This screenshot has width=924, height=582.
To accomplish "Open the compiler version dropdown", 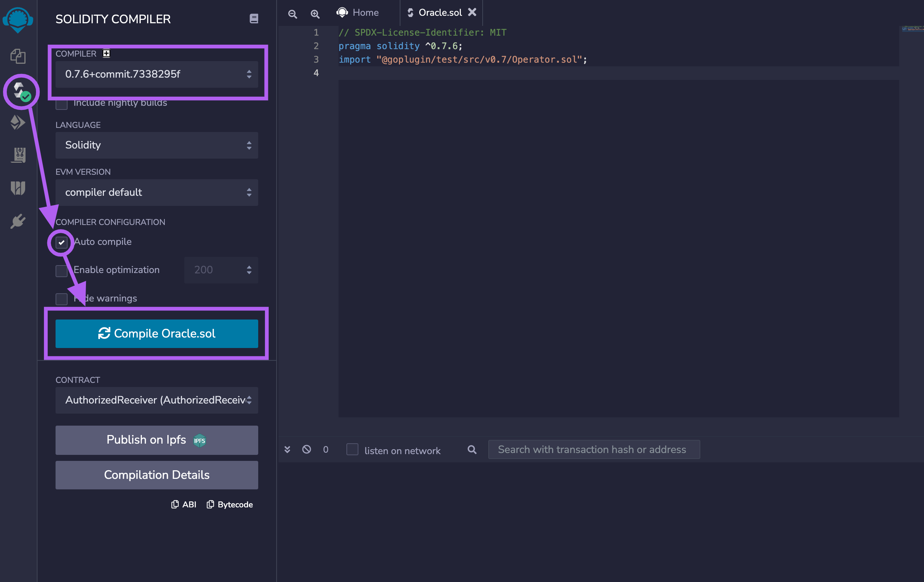I will click(x=156, y=74).
